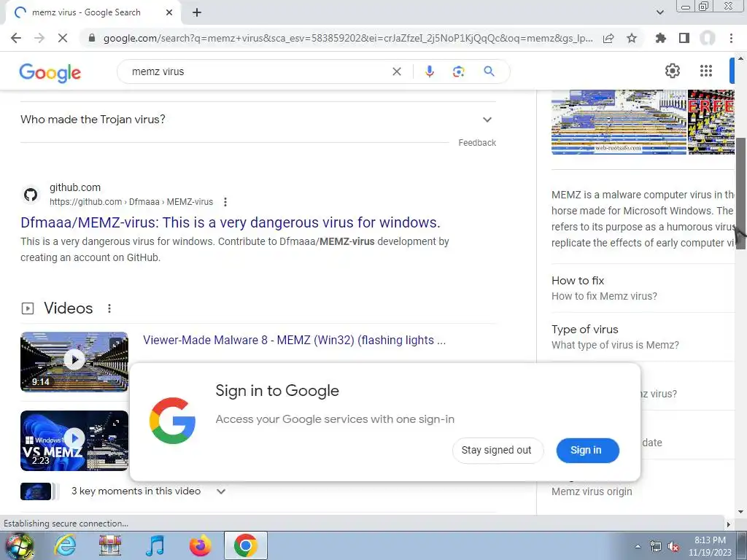This screenshot has height=560, width=747.
Task: Bookmark this page with the star icon
Action: (632, 38)
